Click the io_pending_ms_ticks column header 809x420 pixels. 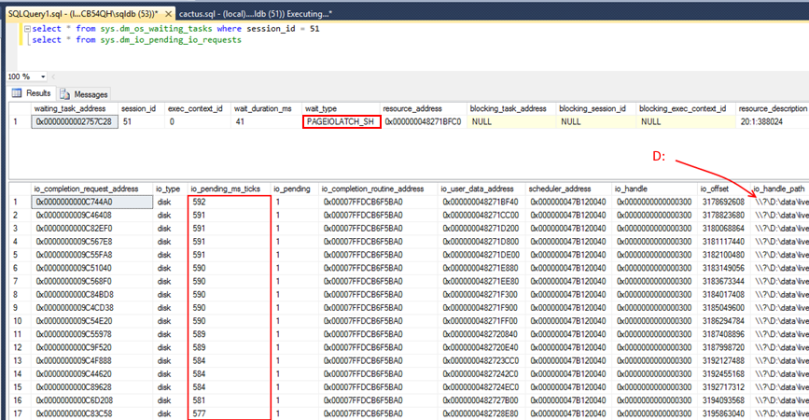point(226,187)
